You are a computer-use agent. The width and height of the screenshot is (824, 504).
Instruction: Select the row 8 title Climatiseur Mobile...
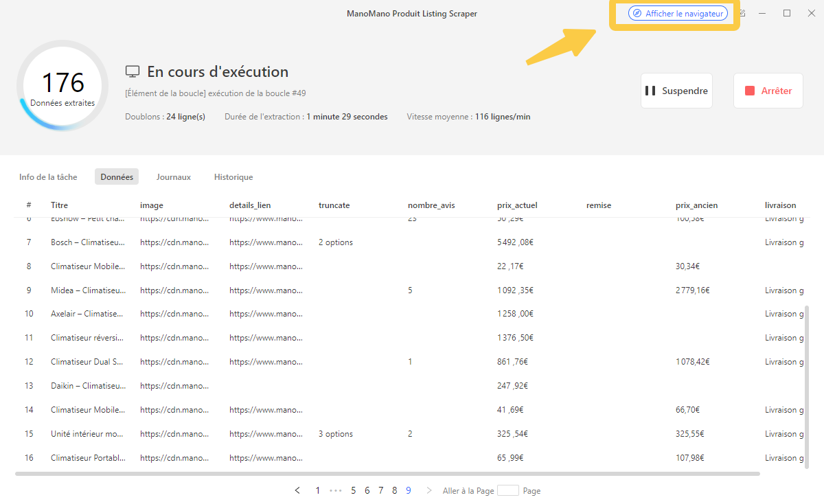click(x=88, y=266)
